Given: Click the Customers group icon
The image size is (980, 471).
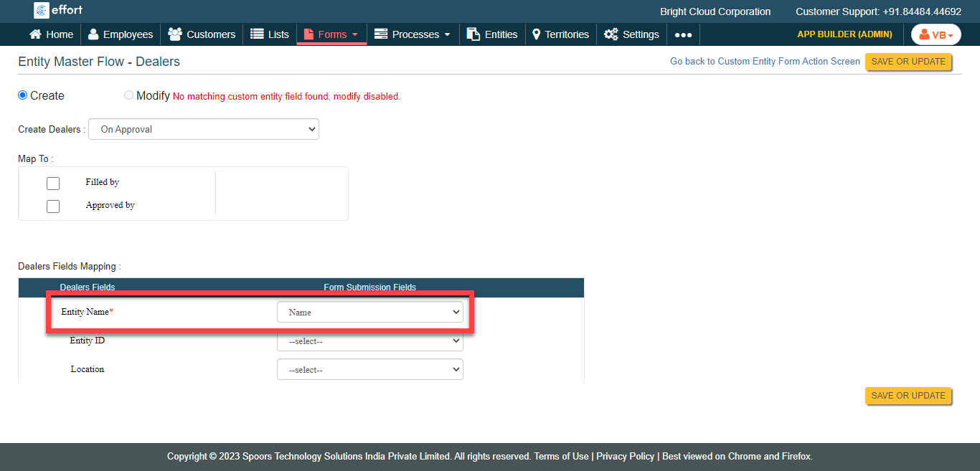Looking at the screenshot, I should coord(174,34).
